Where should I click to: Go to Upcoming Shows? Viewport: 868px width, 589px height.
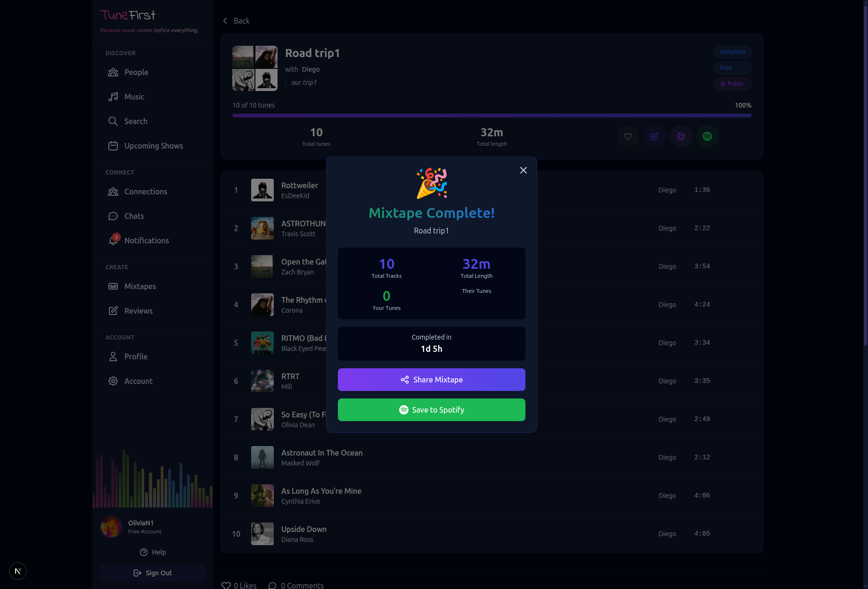pyautogui.click(x=153, y=146)
